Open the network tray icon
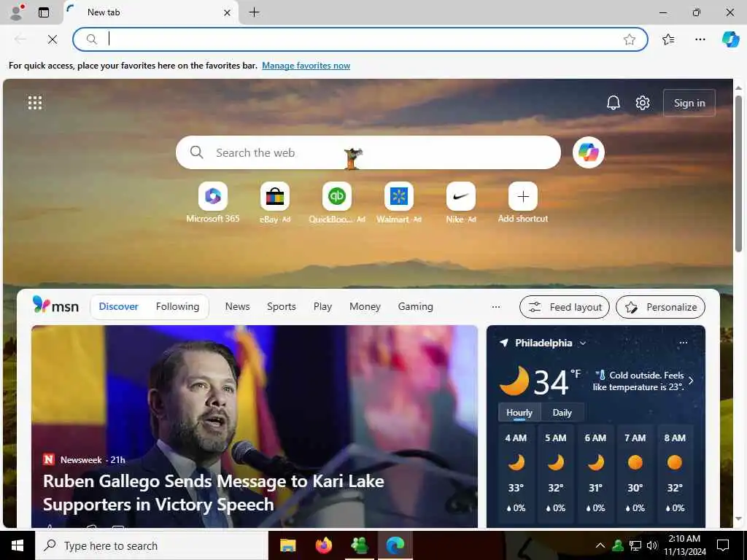 click(x=635, y=545)
